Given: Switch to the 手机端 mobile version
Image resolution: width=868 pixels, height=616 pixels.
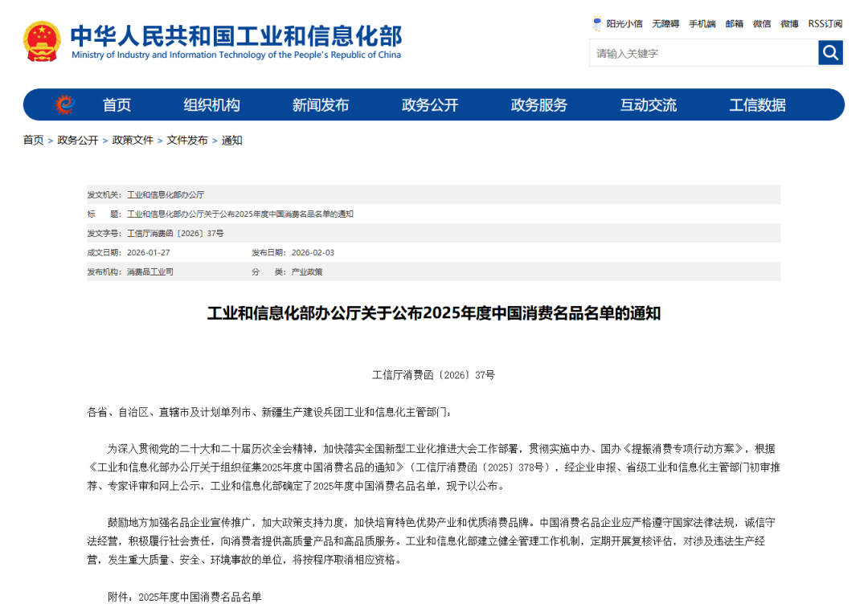Looking at the screenshot, I should click(x=702, y=24).
